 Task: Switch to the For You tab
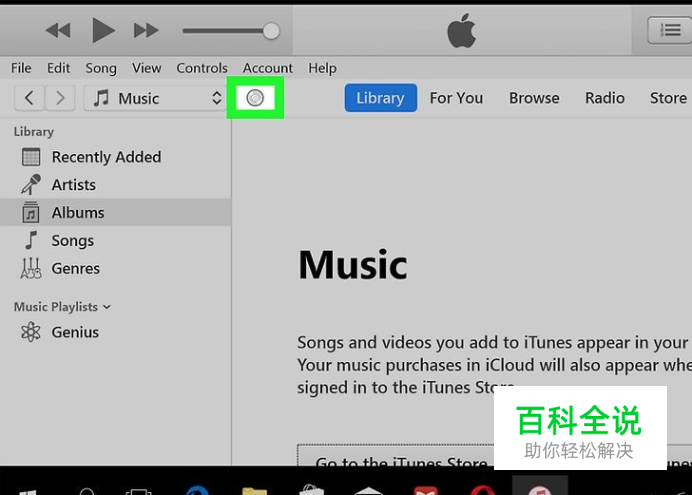pyautogui.click(x=456, y=98)
